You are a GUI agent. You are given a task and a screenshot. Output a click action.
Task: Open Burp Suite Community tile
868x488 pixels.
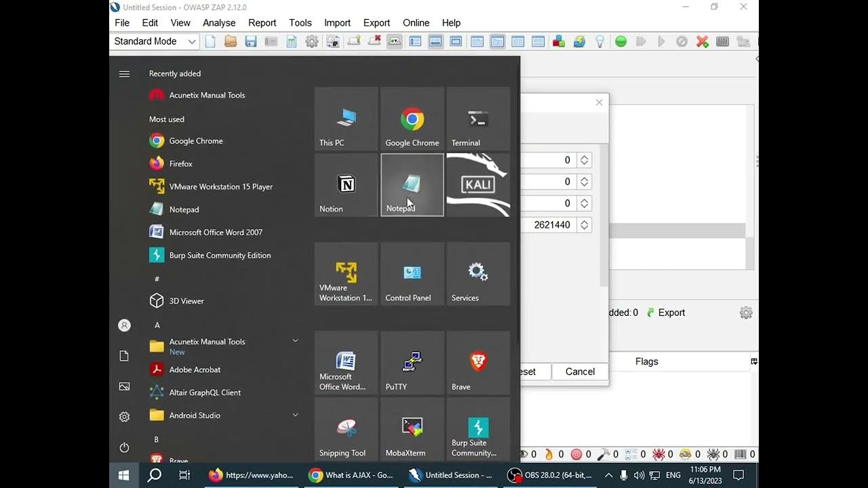[478, 429]
